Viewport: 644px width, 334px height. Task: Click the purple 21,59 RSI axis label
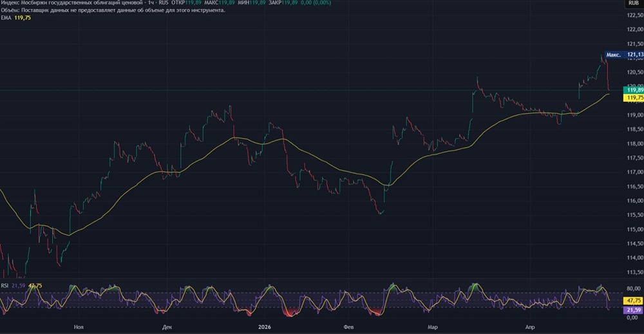coord(634,310)
